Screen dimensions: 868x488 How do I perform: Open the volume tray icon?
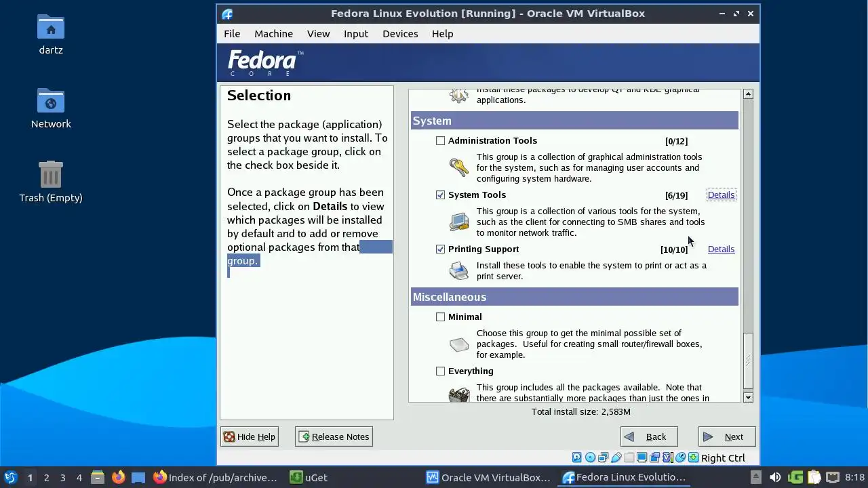[776, 477]
